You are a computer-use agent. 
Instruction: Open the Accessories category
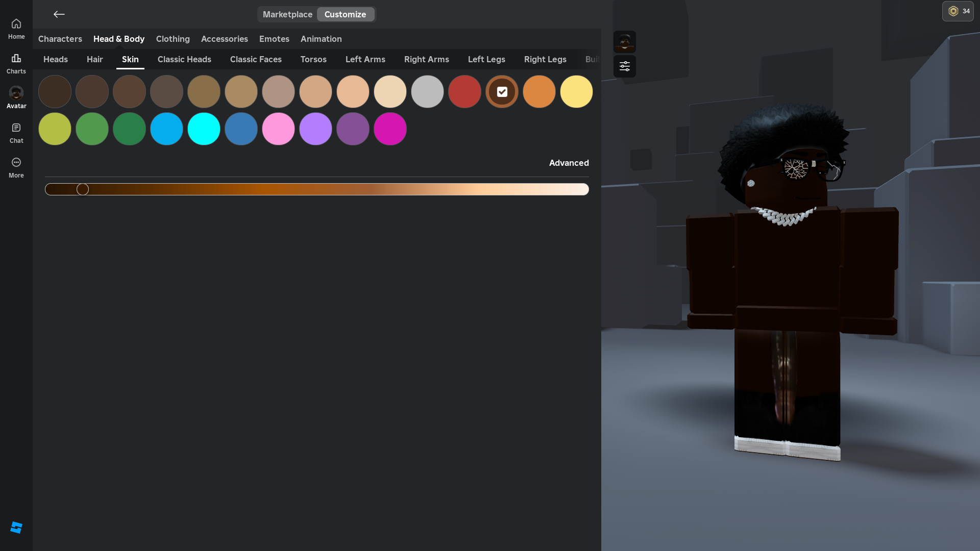click(x=224, y=39)
